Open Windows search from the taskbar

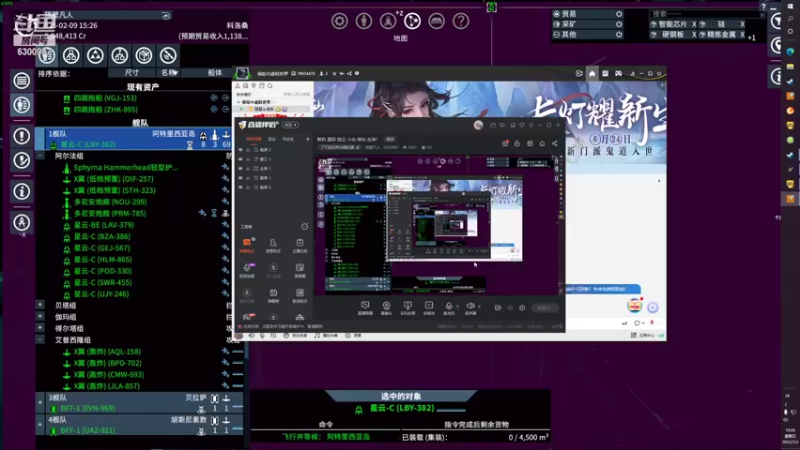click(790, 19)
